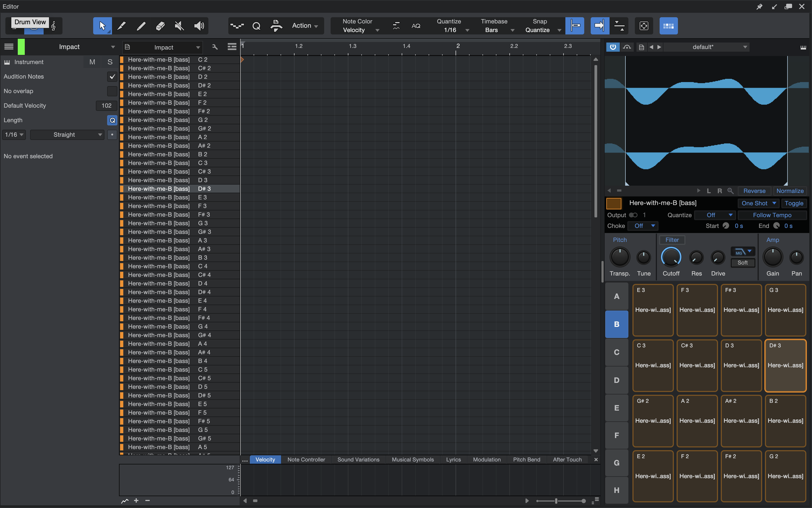Open the pad Quantize Off dropdown
Viewport: 812px width, 508px height.
coord(715,215)
